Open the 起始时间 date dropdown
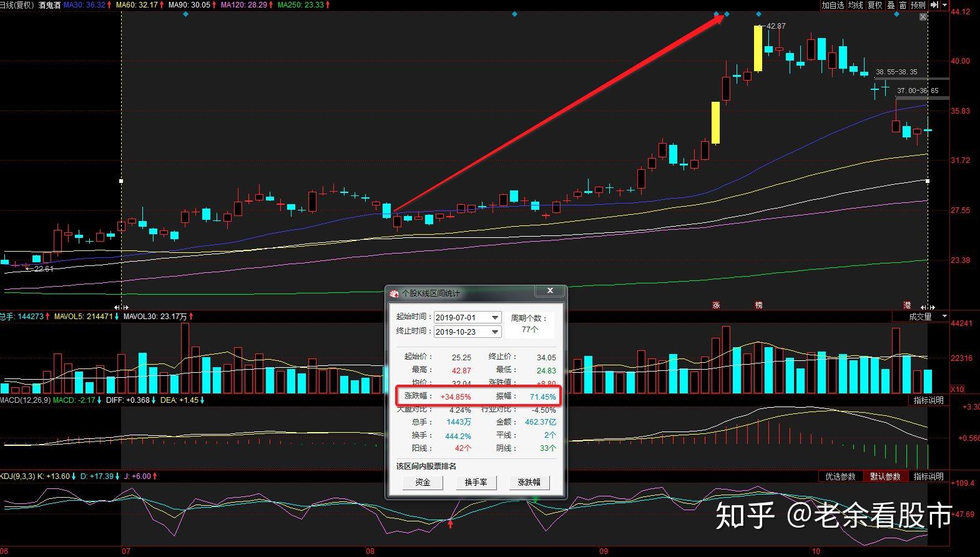 (495, 317)
